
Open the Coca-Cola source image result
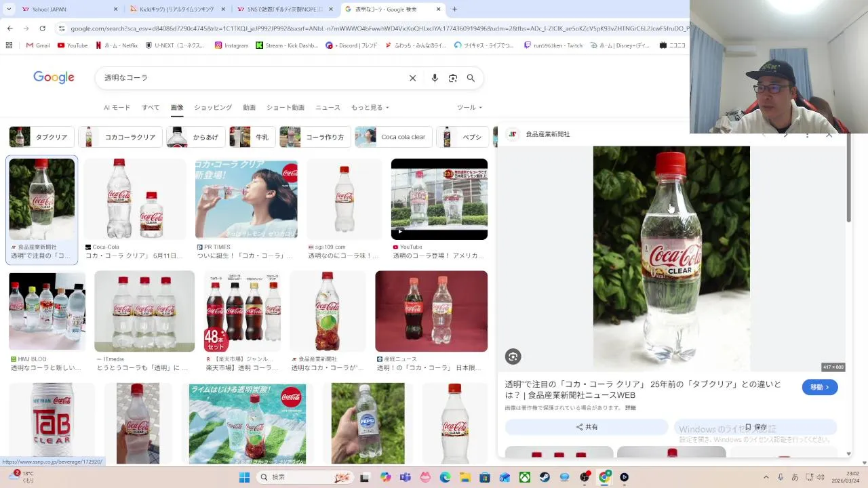click(134, 199)
